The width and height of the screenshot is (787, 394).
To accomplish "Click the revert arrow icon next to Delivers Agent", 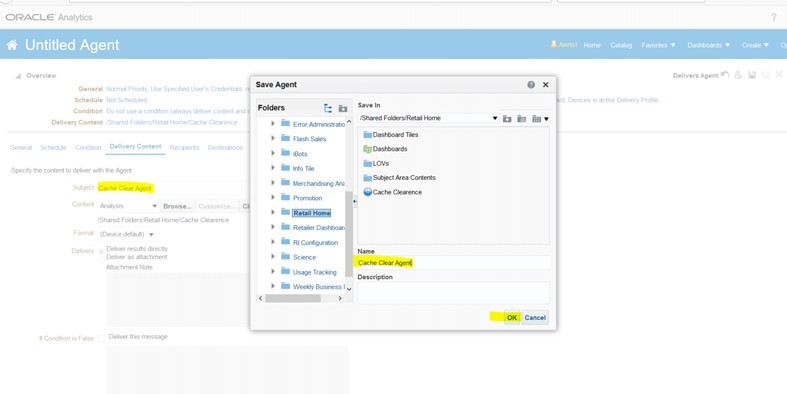I will pos(725,74).
